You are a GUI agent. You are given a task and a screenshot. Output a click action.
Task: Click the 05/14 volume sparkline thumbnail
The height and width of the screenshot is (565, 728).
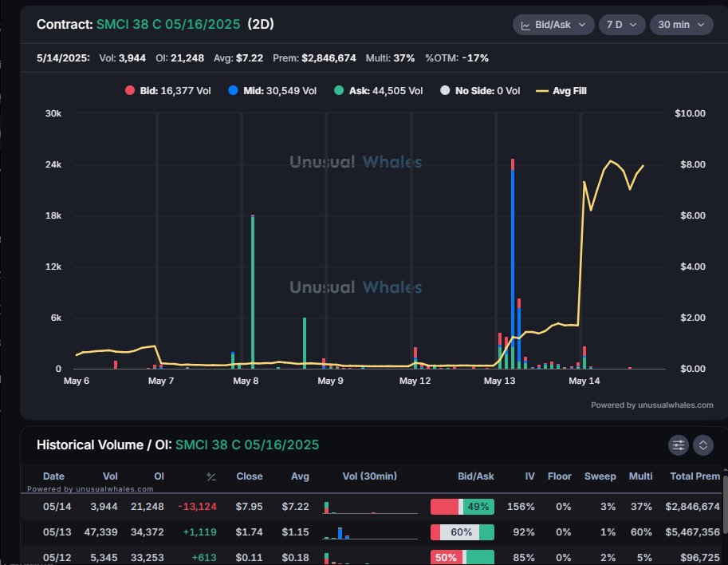[x=370, y=507]
